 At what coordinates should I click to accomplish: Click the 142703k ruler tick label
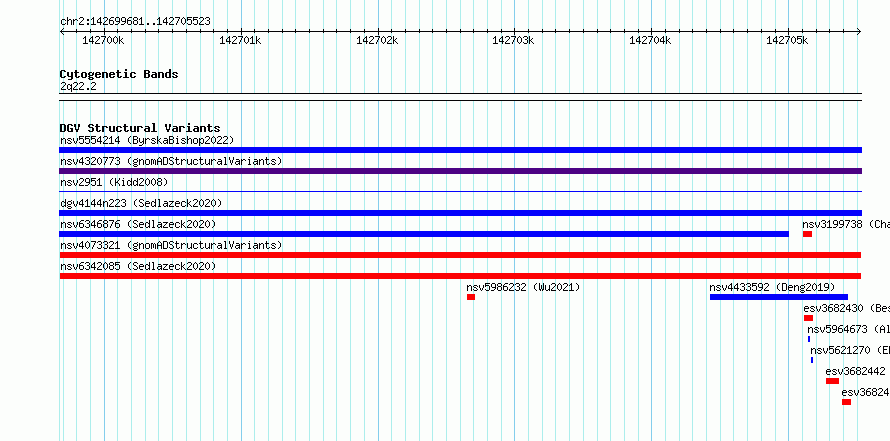point(513,40)
